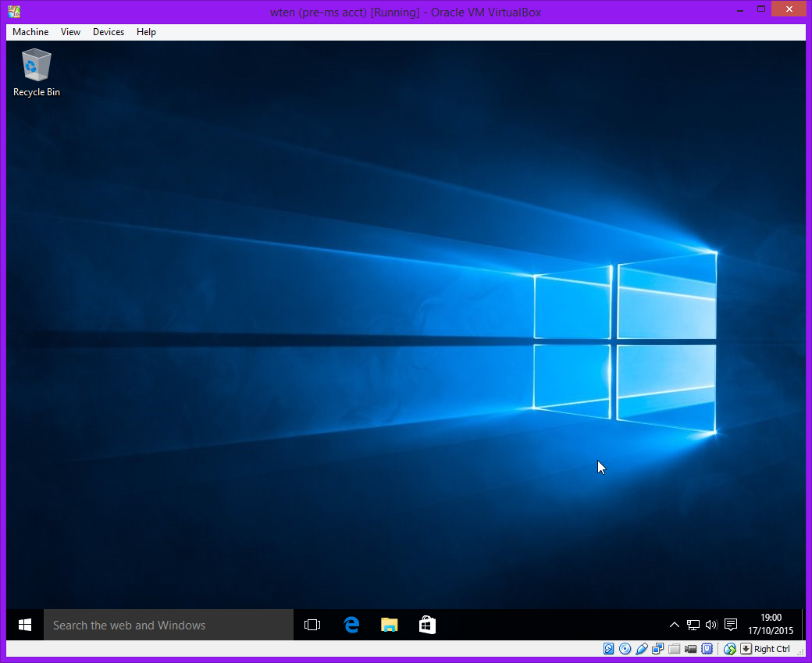Open the View menu
The image size is (812, 663).
pos(71,32)
